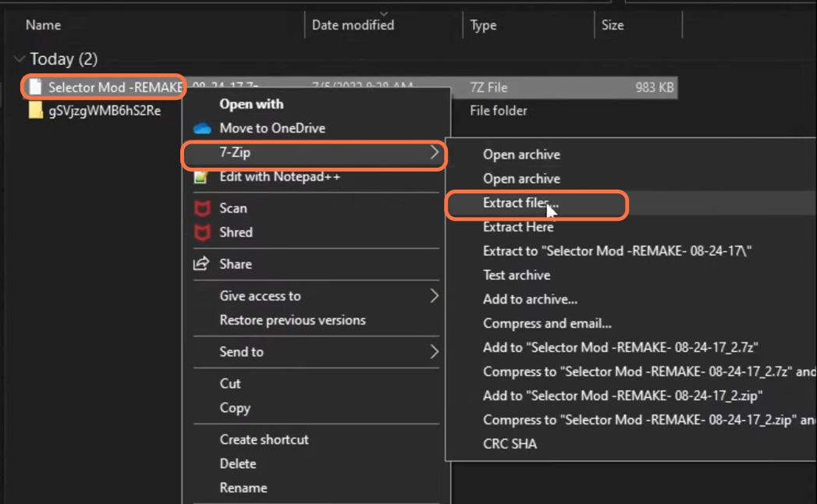This screenshot has height=504, width=817.
Task: Select Extract Here
Action: click(518, 227)
